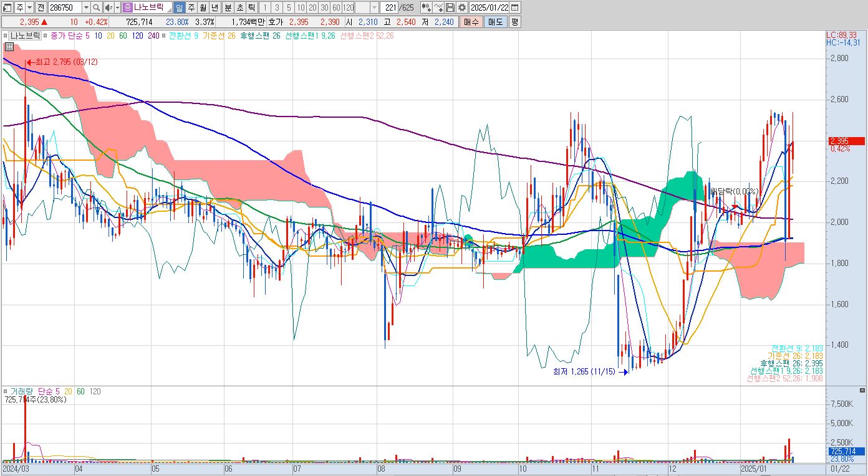Image resolution: width=868 pixels, height=476 pixels.
Task: Expand the dropdown arrow beside speaker icon
Action: 117,7
